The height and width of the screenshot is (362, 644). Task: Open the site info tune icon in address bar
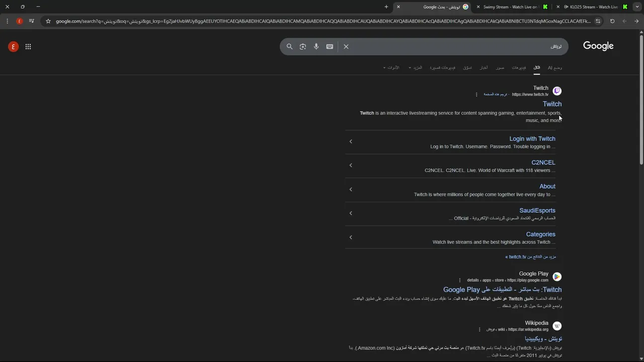[x=598, y=21]
